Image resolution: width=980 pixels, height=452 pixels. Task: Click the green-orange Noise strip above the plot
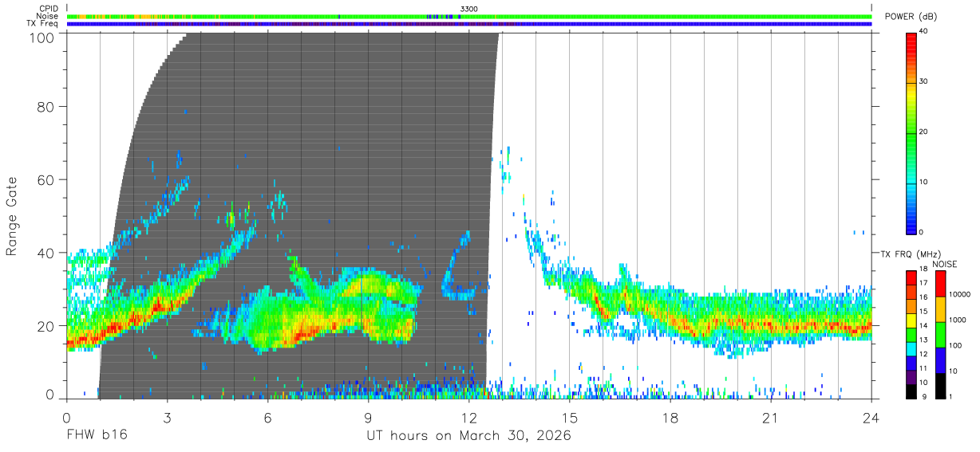[469, 16]
